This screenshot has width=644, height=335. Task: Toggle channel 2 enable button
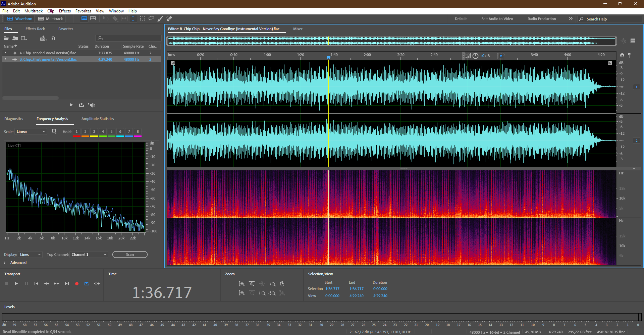(636, 141)
